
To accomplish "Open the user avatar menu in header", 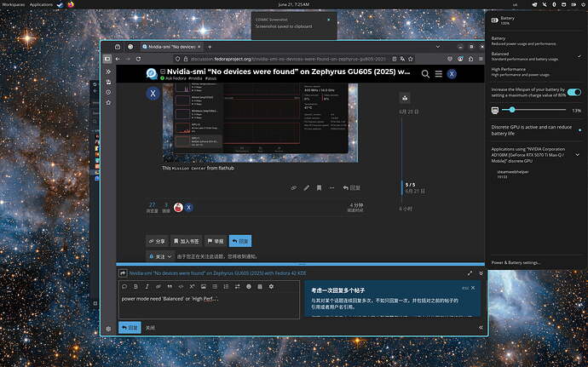I will (452, 74).
